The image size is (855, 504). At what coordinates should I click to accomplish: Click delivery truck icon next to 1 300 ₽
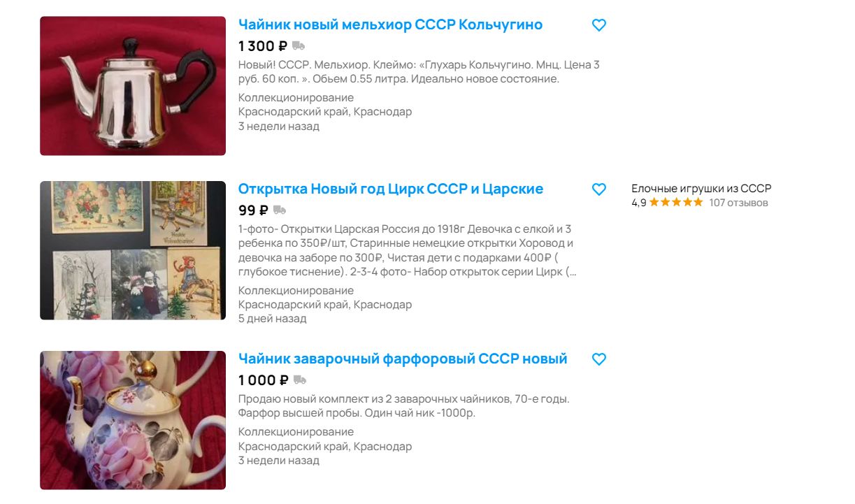(x=299, y=46)
